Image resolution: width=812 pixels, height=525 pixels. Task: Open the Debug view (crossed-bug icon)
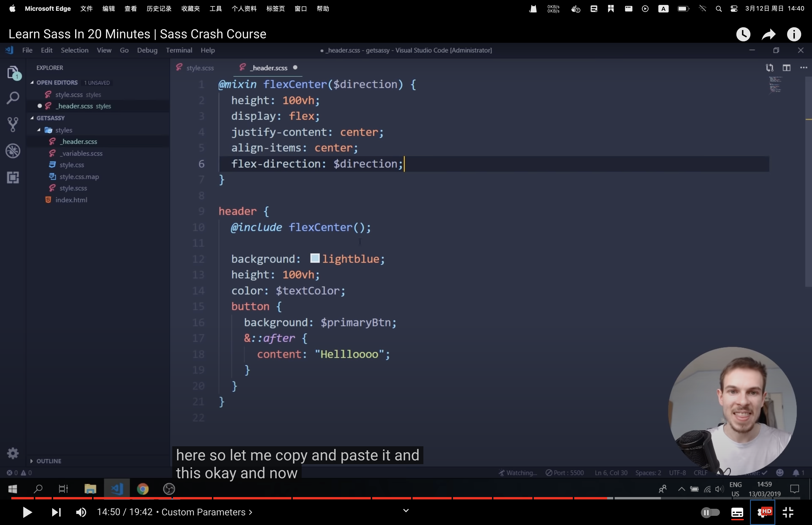coord(13,151)
